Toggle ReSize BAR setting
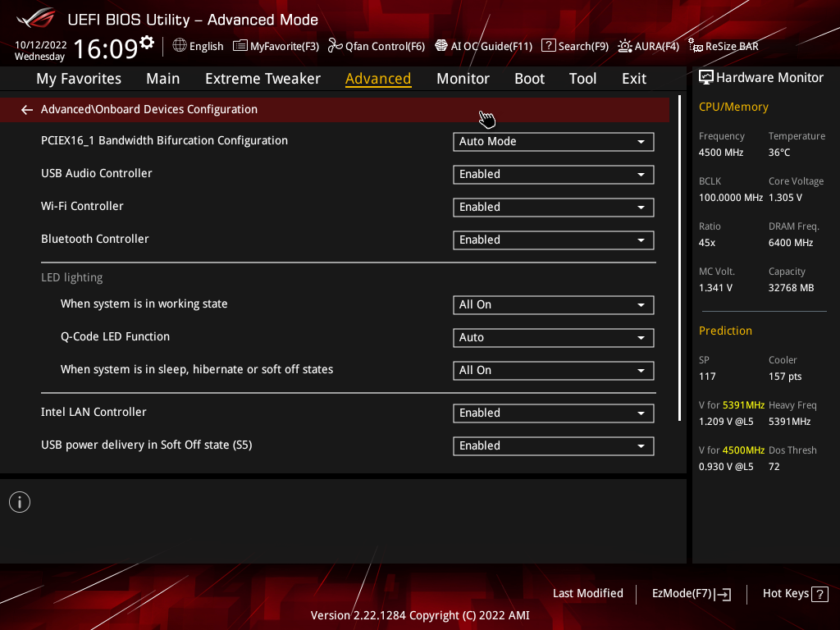 pyautogui.click(x=724, y=46)
